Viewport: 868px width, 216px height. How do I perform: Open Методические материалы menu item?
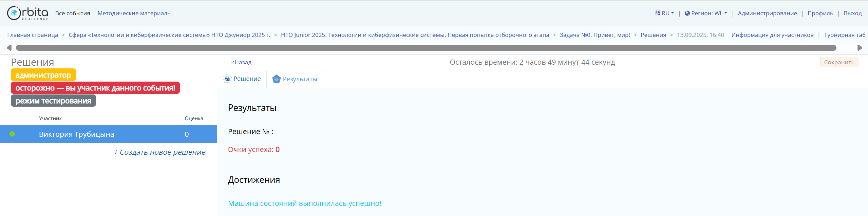pos(134,13)
